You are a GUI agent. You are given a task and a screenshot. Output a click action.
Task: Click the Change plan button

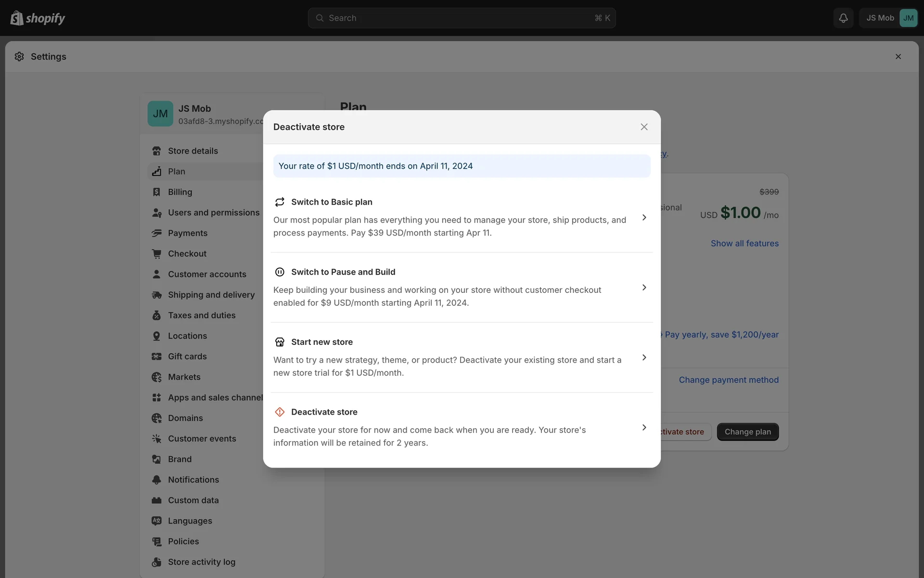coord(747,432)
